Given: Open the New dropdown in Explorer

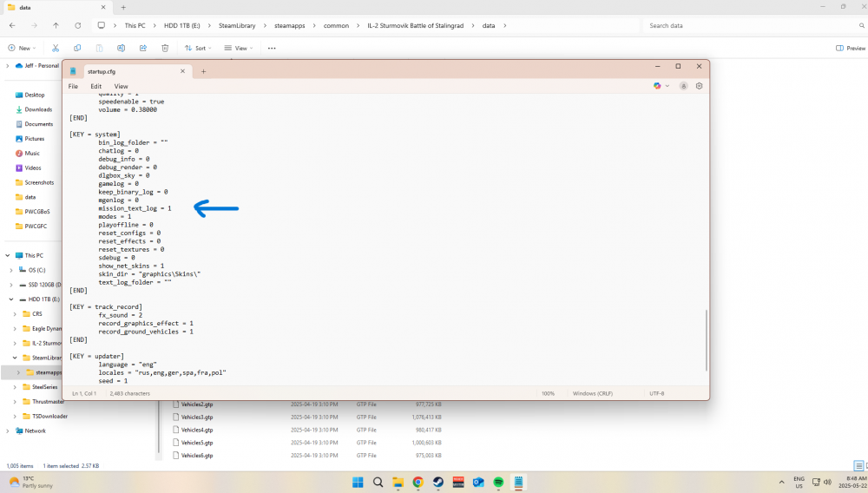Looking at the screenshot, I should (x=23, y=48).
